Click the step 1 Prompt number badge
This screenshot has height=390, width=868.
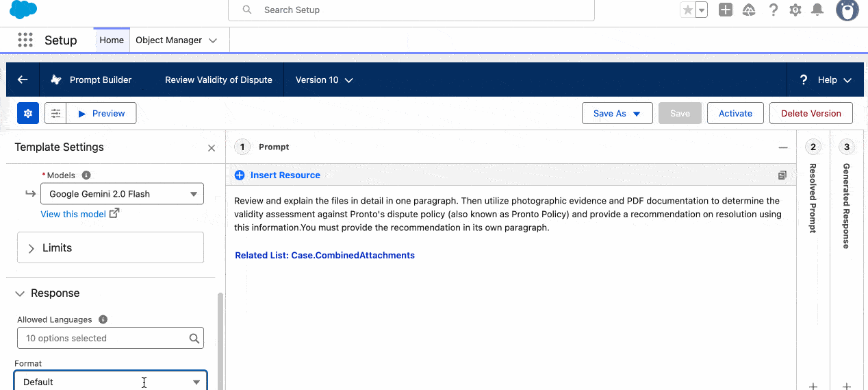tap(242, 147)
